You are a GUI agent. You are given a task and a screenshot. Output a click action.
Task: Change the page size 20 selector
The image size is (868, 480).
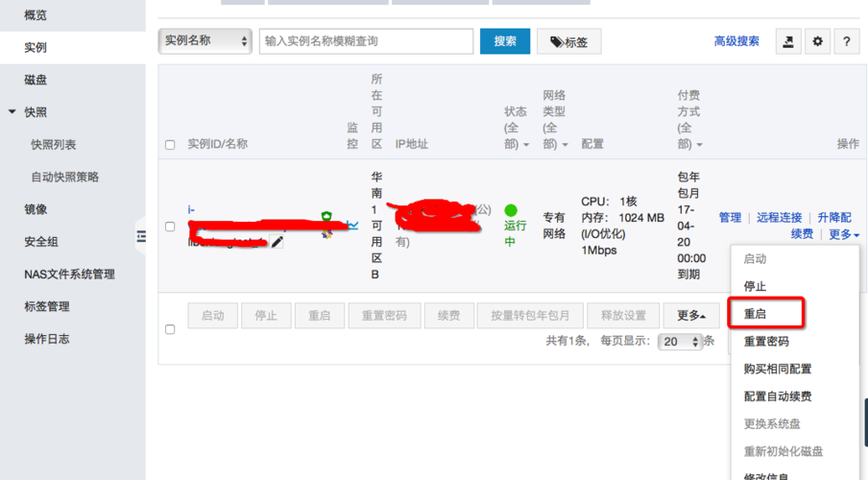coord(681,342)
